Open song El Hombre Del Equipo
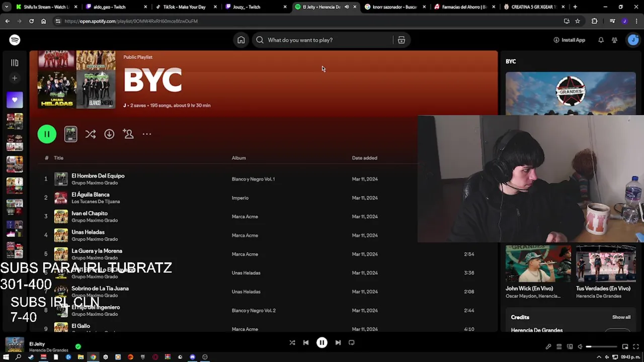644x362 pixels. (98, 176)
